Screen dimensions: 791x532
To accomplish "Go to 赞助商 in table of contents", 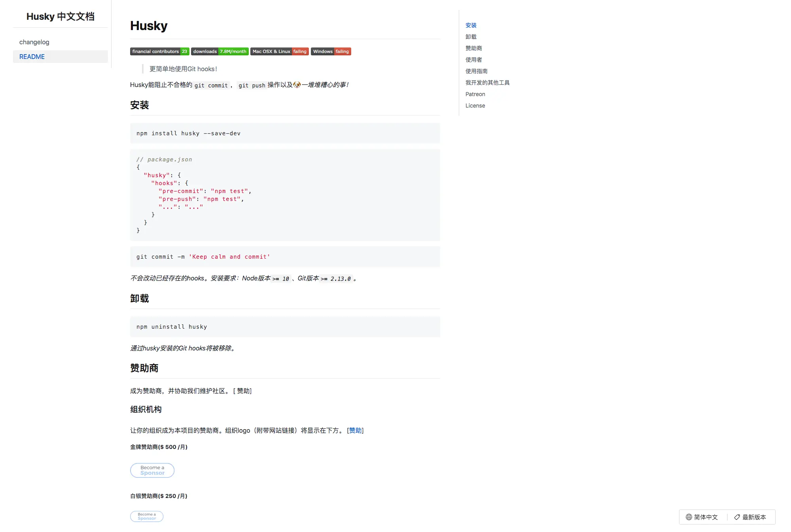I will point(473,48).
